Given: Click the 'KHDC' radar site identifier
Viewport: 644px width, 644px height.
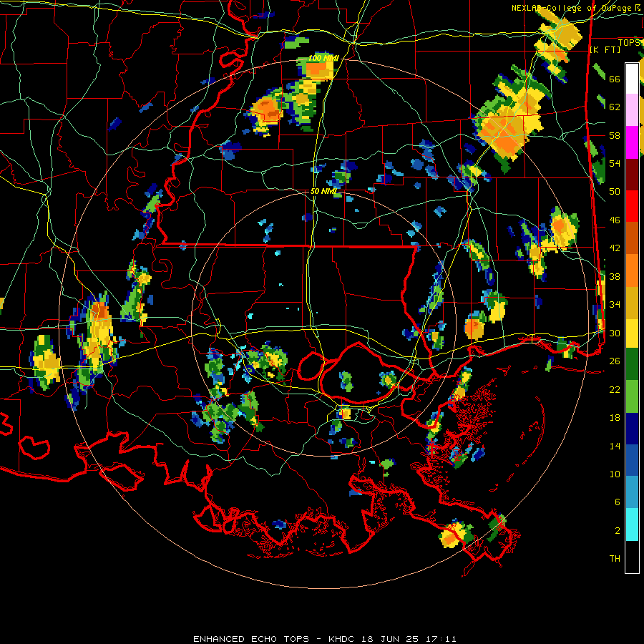Looking at the screenshot, I should pos(343,639).
